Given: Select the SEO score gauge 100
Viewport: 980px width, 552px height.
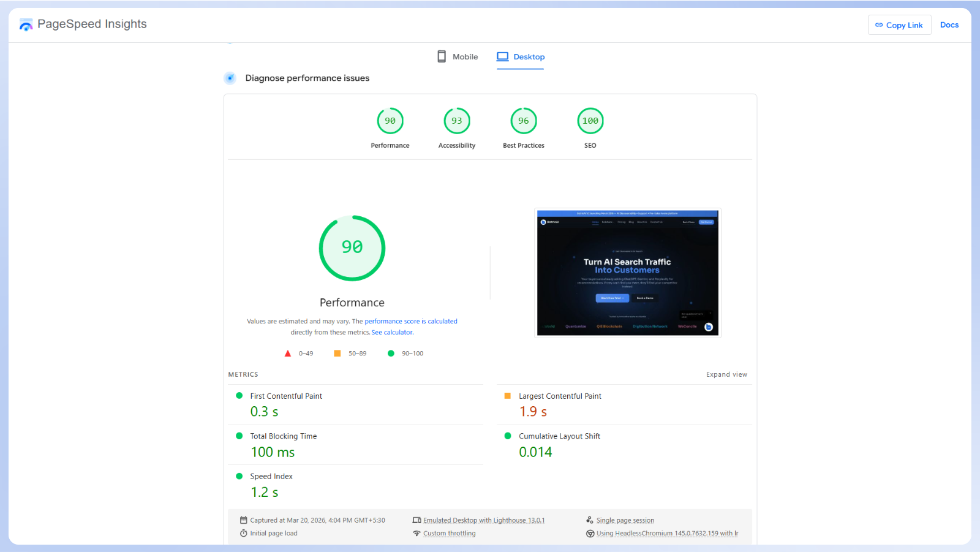Looking at the screenshot, I should click(x=590, y=121).
